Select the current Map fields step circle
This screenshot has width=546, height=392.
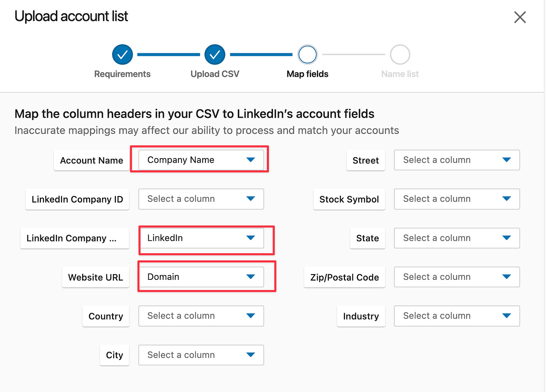307,55
